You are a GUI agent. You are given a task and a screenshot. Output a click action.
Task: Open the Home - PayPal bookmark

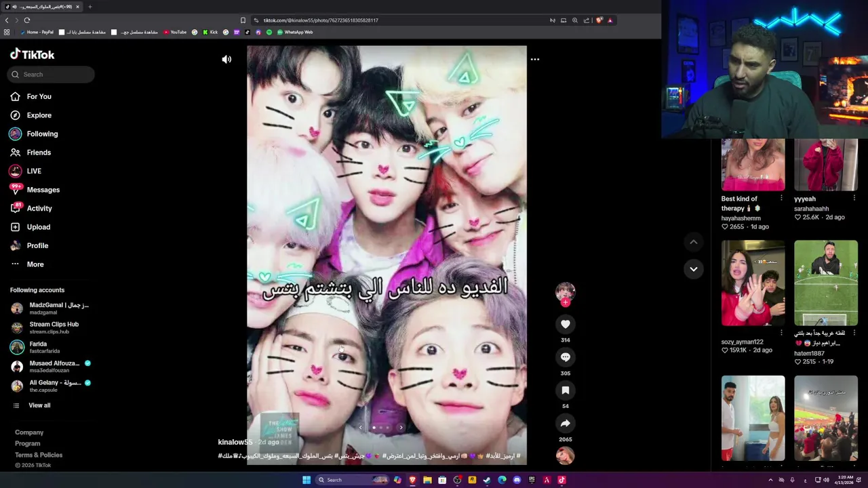tap(37, 32)
